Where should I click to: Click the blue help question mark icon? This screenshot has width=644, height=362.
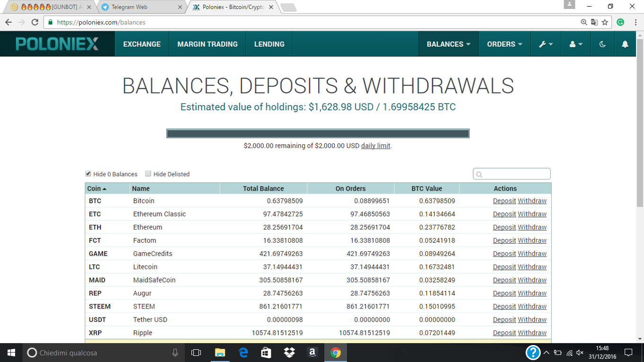[x=533, y=353]
